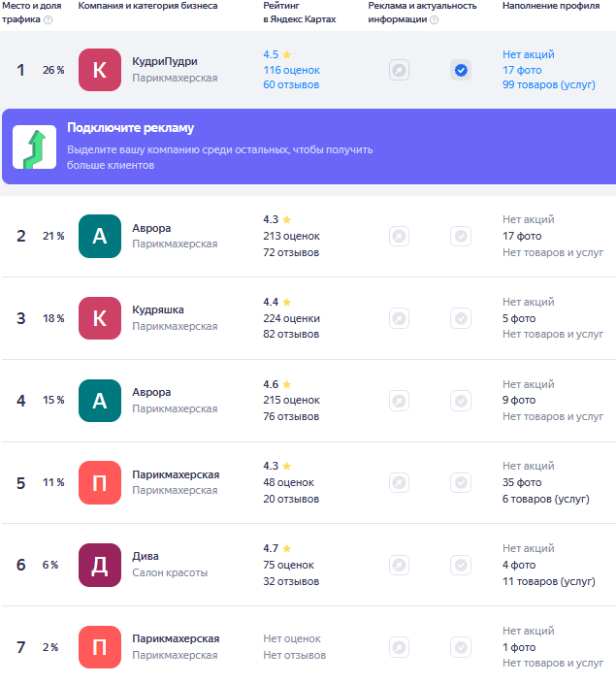Click the advertising icon in row 4 Аврора

click(399, 401)
